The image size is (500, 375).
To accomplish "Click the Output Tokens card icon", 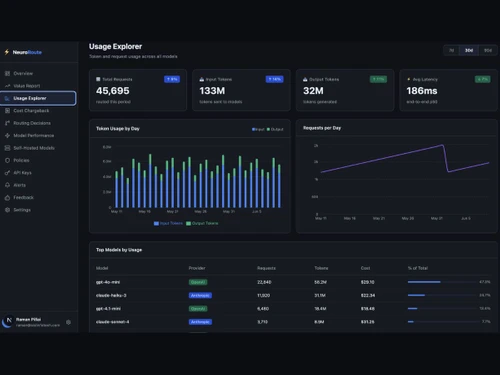I will (x=305, y=79).
